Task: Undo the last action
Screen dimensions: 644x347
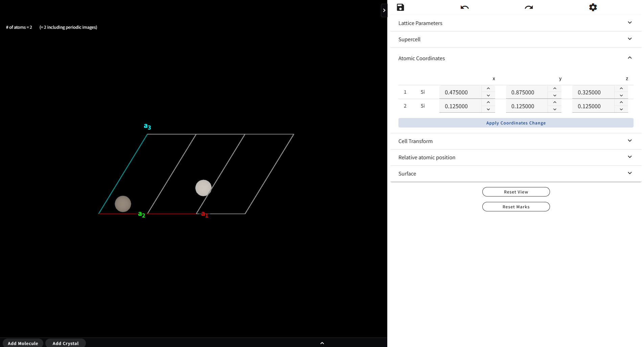Action: 464,7
